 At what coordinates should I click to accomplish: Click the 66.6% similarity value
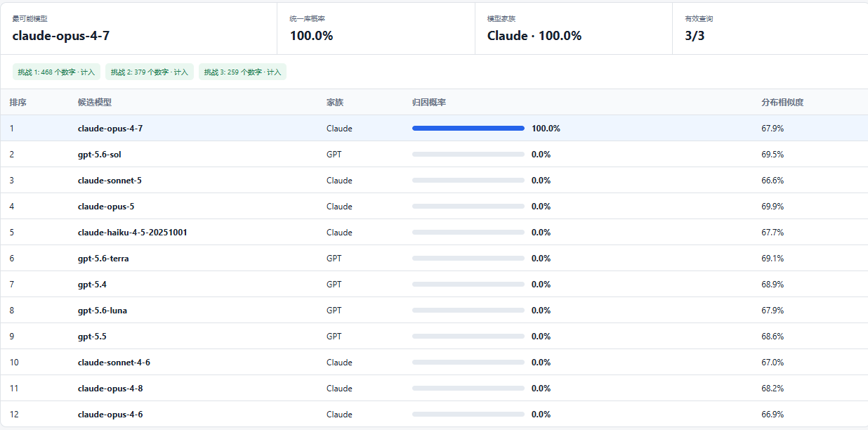(x=772, y=181)
